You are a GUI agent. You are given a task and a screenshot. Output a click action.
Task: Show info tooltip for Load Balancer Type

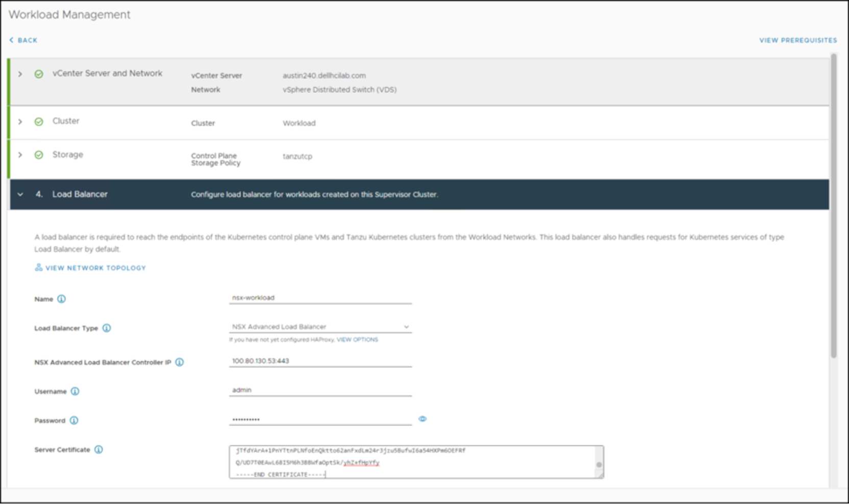(x=107, y=328)
